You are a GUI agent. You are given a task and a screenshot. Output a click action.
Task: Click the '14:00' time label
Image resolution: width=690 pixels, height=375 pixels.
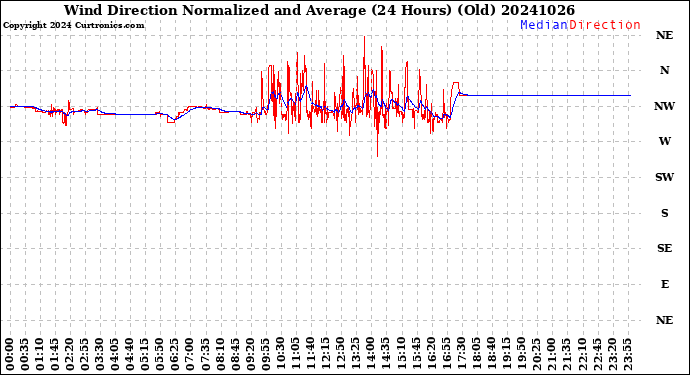(x=371, y=354)
